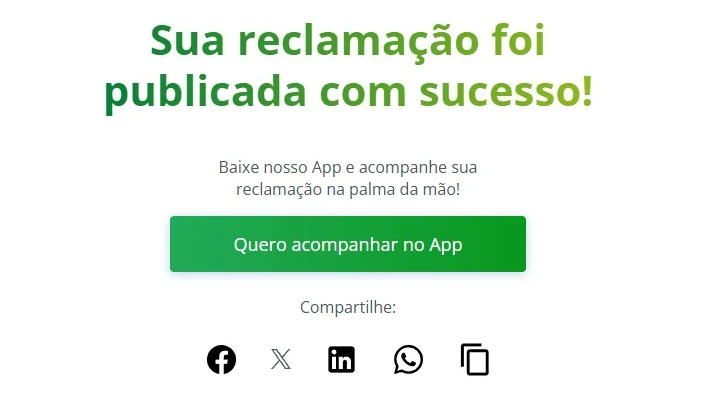Click the 'reclamação na palma da mão!' line
717x413 pixels.
click(x=348, y=189)
